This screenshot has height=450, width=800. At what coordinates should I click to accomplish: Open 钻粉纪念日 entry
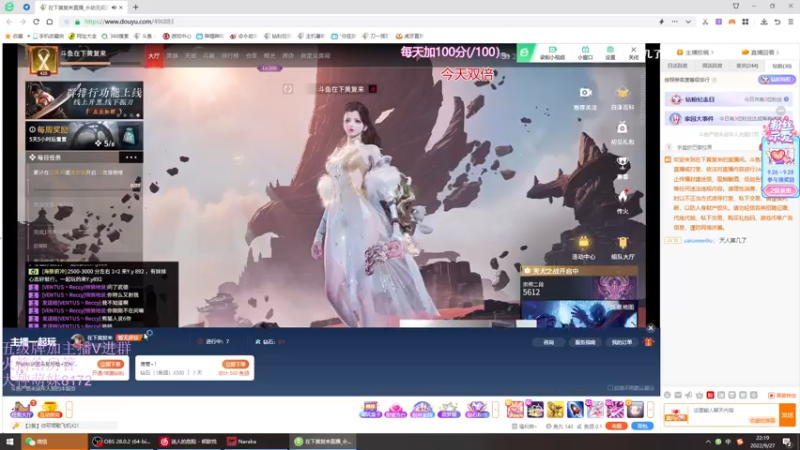(728, 99)
